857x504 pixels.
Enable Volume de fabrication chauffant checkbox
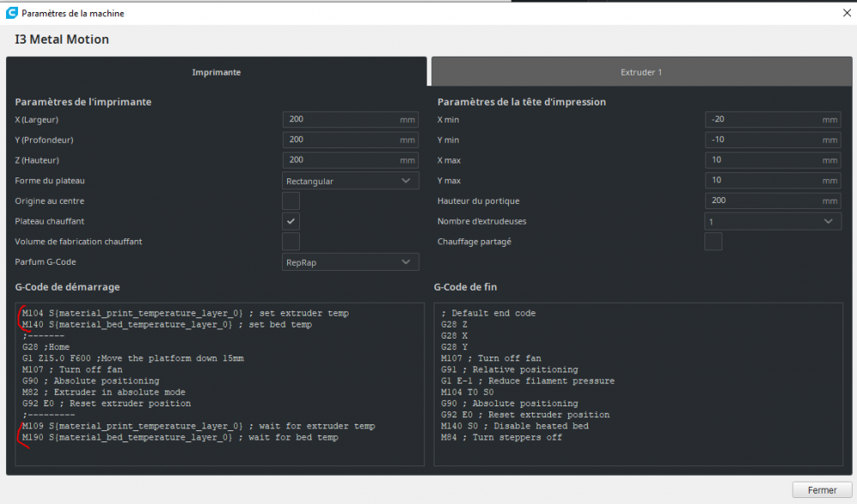point(291,241)
